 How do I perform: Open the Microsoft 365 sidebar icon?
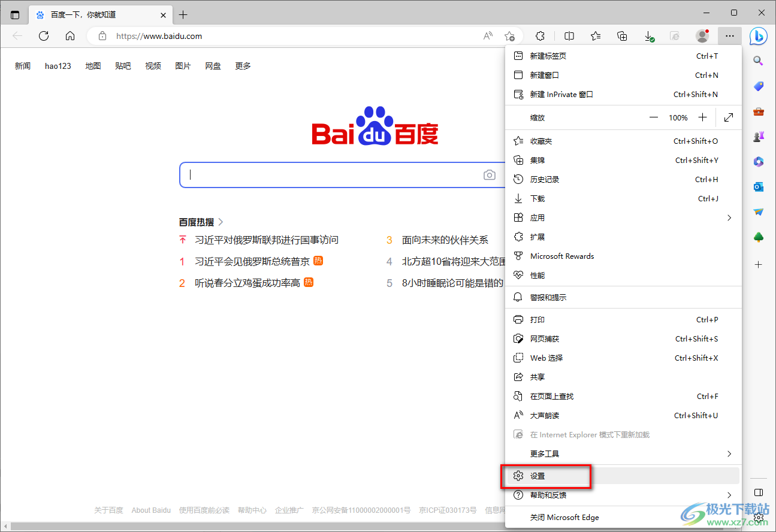tap(758, 162)
